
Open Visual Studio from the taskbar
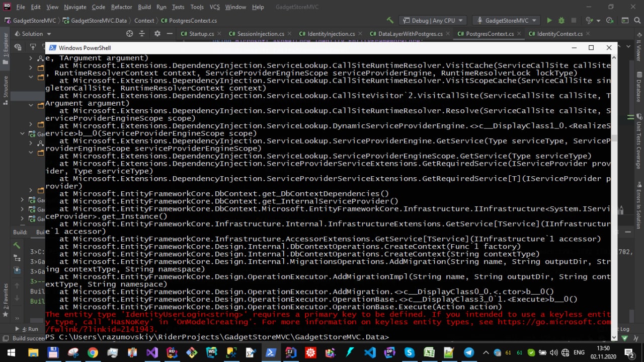pyautogui.click(x=152, y=352)
